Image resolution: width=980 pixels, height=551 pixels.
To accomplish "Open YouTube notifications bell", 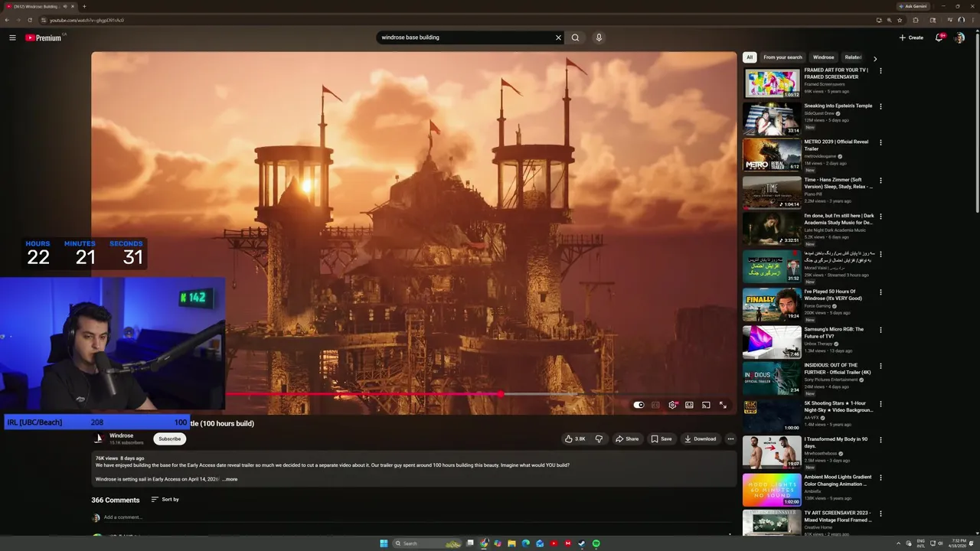I will click(939, 37).
